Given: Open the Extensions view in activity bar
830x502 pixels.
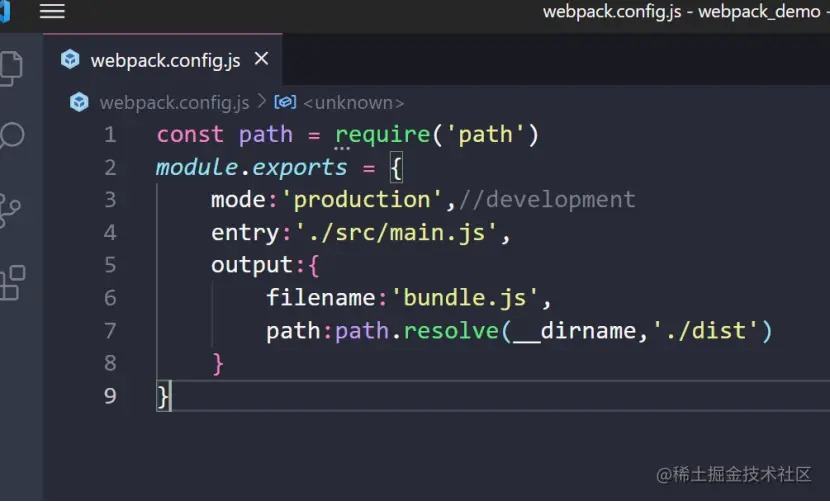Looking at the screenshot, I should tap(12, 283).
